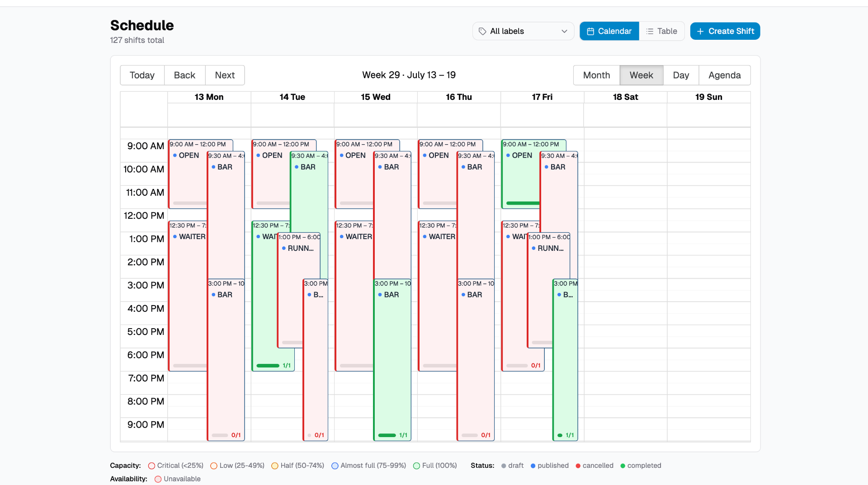Go back to the previous week
868x485 pixels.
184,75
